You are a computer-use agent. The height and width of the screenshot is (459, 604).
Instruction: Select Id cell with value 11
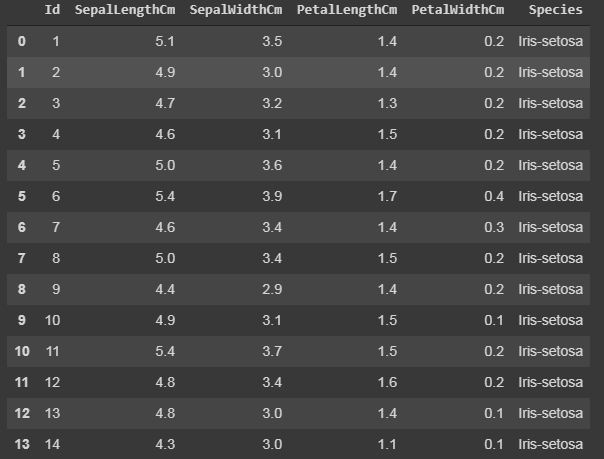pyautogui.click(x=52, y=351)
